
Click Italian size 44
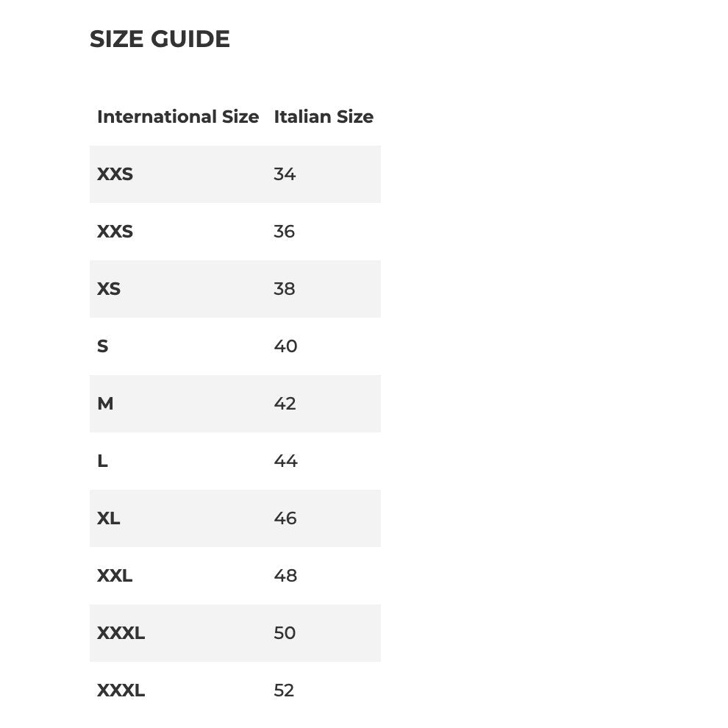(285, 460)
